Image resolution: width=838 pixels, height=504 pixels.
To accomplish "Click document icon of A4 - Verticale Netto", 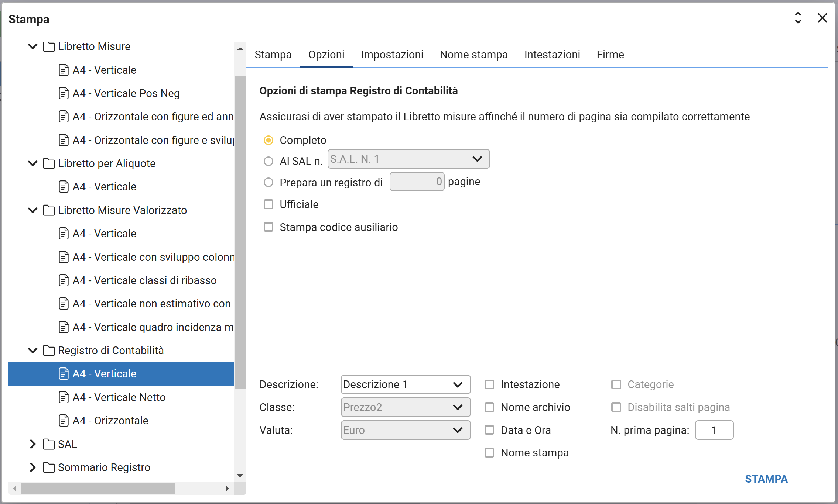I will (64, 397).
